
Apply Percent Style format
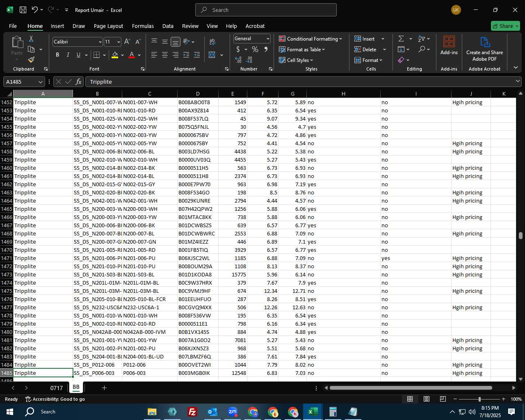coord(255,49)
